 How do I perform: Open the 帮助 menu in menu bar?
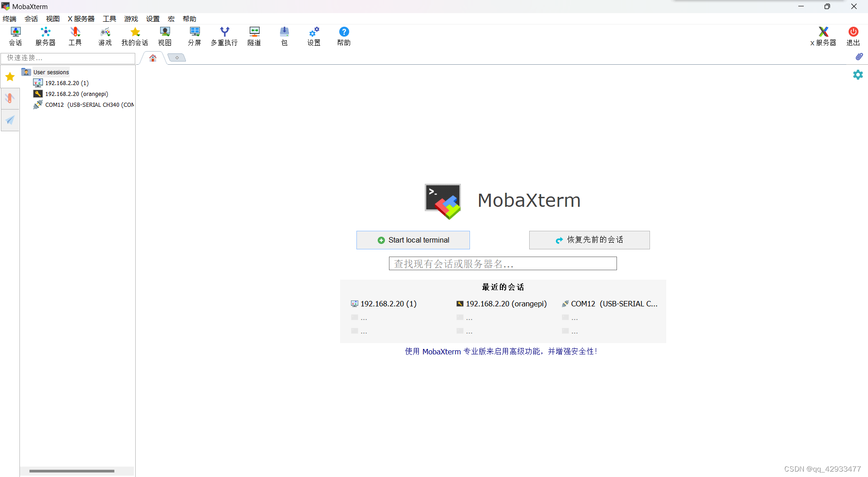(190, 19)
